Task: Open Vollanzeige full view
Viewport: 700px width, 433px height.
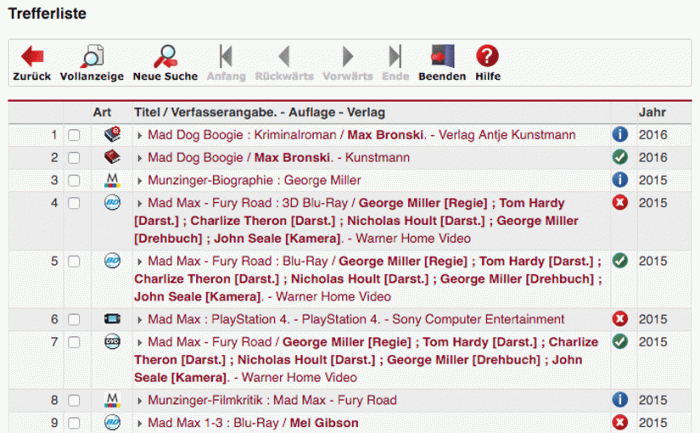Action: click(92, 56)
